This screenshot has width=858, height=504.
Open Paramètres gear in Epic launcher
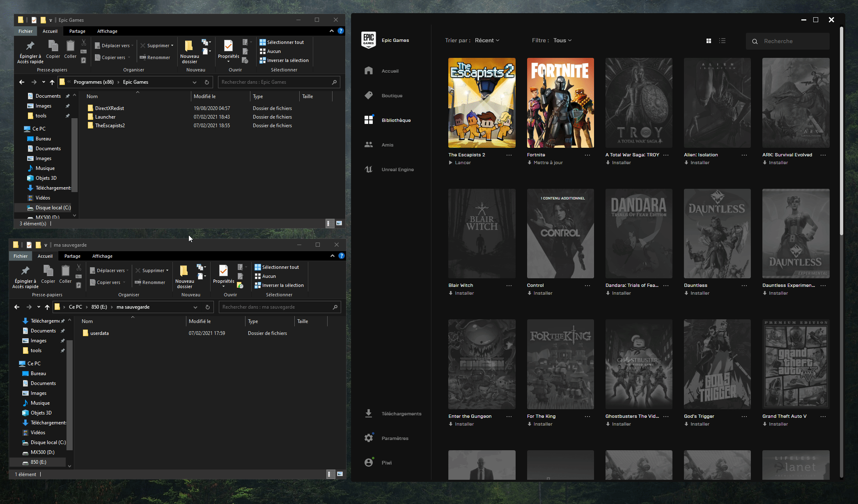369,438
